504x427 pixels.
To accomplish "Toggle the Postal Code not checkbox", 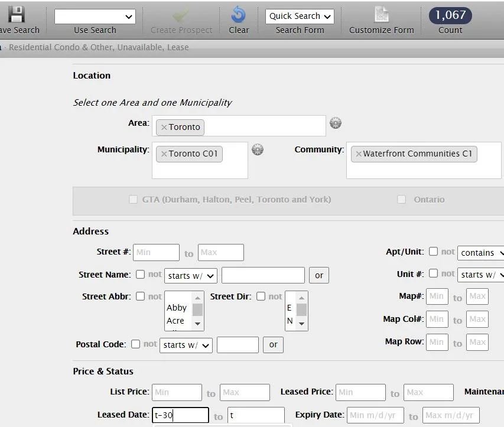I will 135,344.
